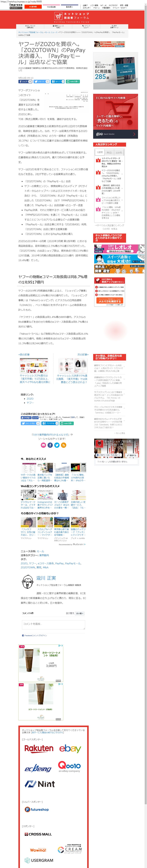Open the comment sort order 古い順 dropdown
The width and height of the screenshot is (147, 868).
80,614
